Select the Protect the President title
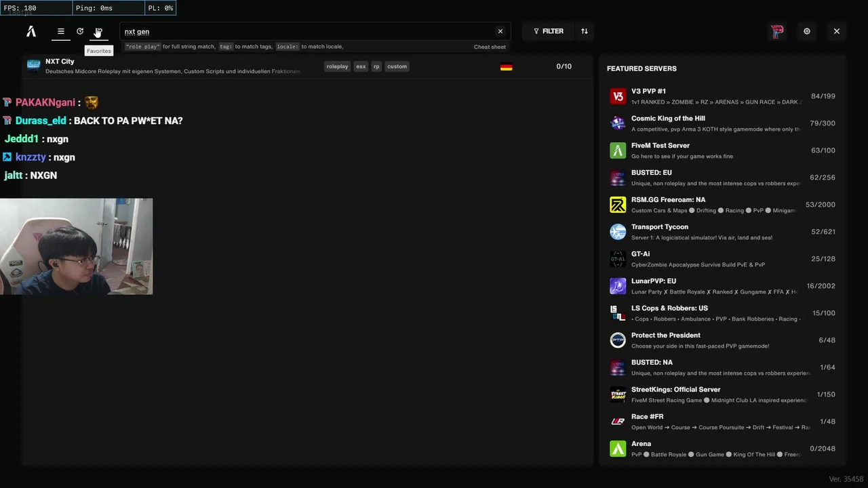This screenshot has height=488, width=868. [x=666, y=335]
